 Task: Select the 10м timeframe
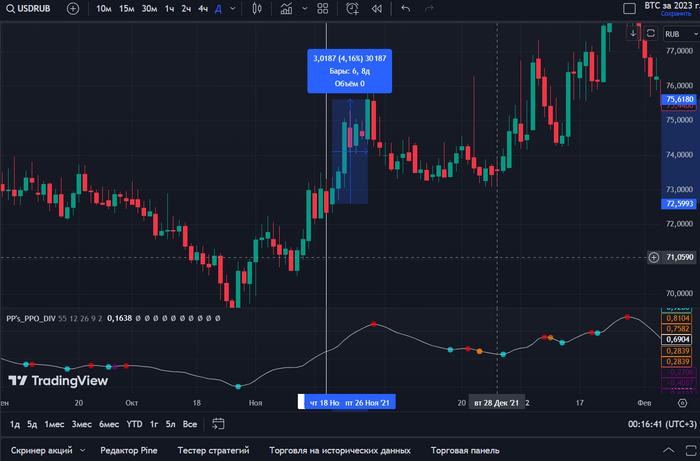click(104, 8)
